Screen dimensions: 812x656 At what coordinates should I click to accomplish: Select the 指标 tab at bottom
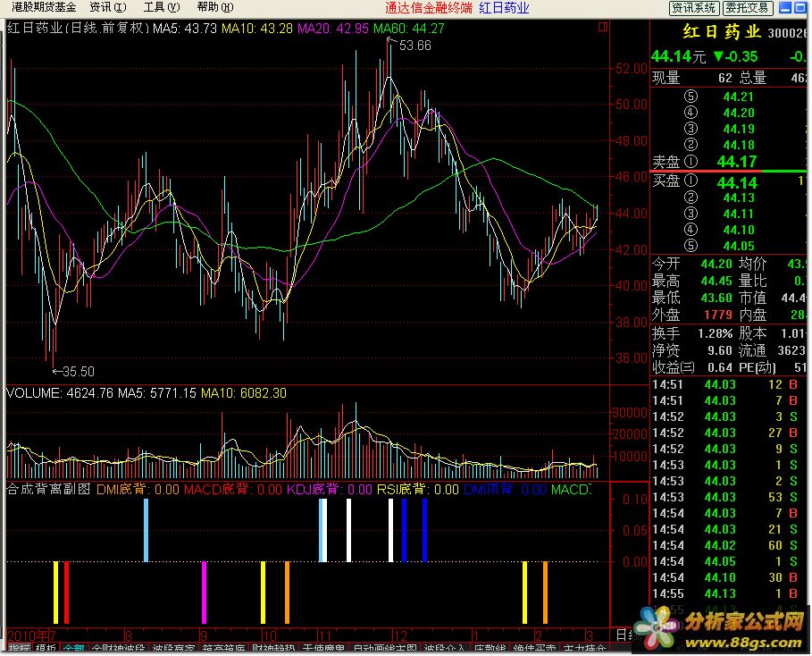pos(19,648)
